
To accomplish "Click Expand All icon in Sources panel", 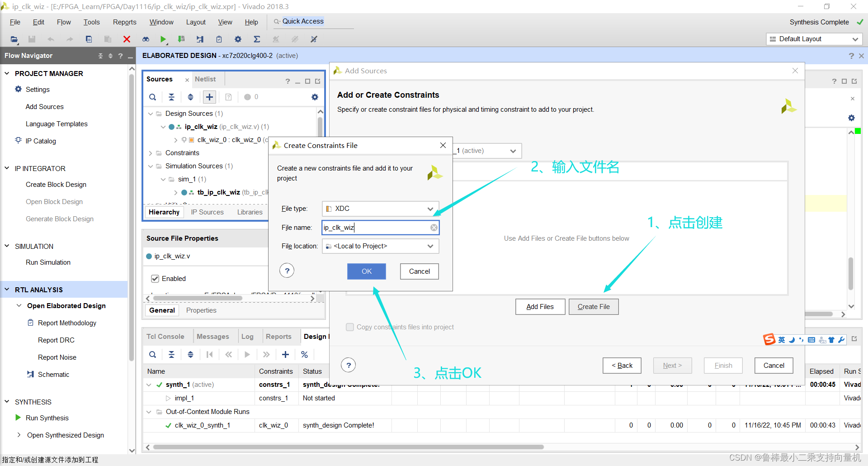I will tap(190, 97).
